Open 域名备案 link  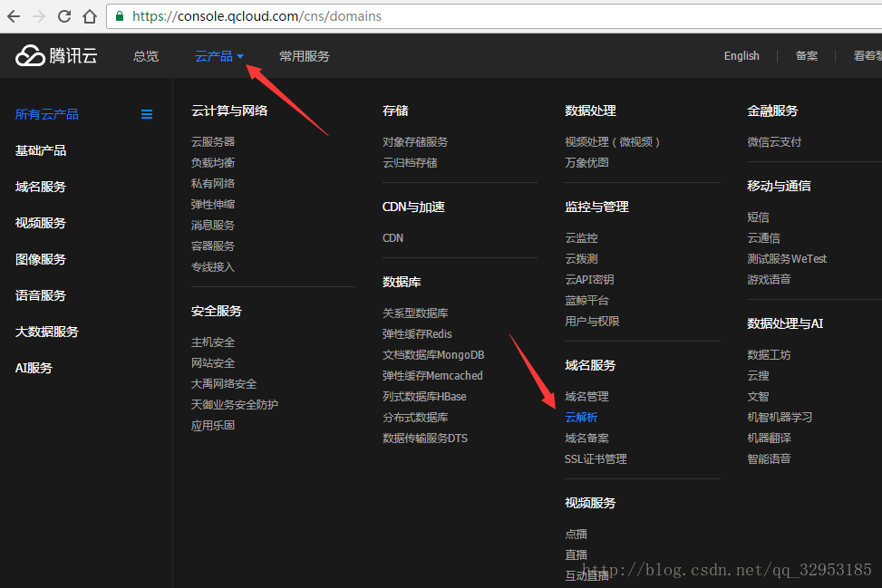[586, 438]
